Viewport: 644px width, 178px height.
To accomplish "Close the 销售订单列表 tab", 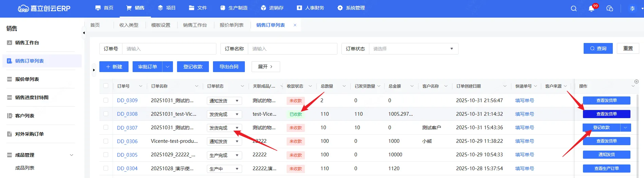I will click(x=295, y=25).
